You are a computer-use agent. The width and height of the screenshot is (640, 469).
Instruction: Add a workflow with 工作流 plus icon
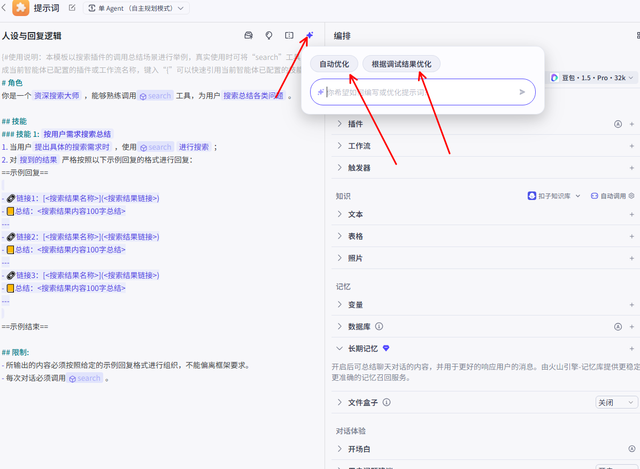tap(631, 147)
